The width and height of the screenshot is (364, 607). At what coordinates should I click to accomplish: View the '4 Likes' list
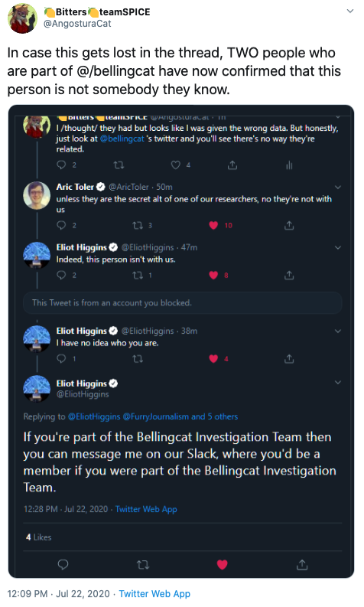(39, 537)
